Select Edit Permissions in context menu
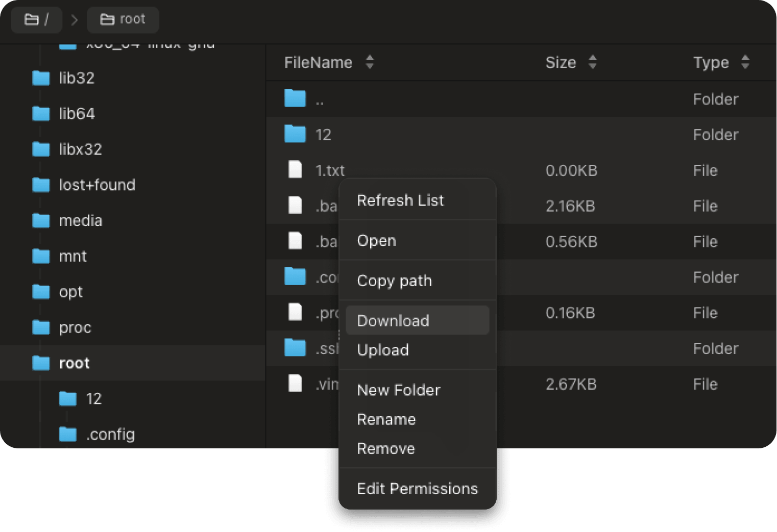777x532 pixels. click(417, 489)
